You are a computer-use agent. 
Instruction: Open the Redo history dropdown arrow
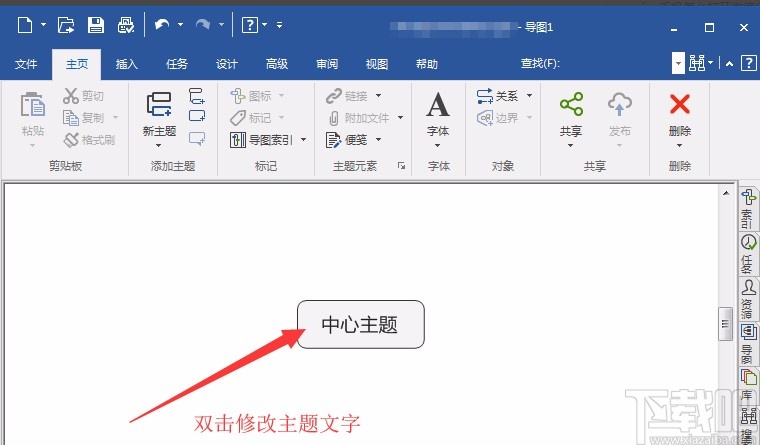tap(221, 24)
